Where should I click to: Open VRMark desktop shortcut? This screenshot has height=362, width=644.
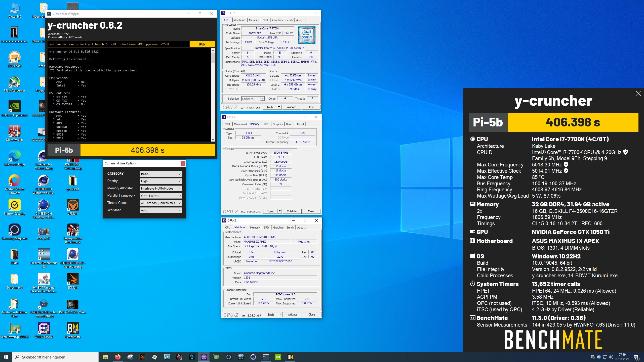tap(73, 207)
